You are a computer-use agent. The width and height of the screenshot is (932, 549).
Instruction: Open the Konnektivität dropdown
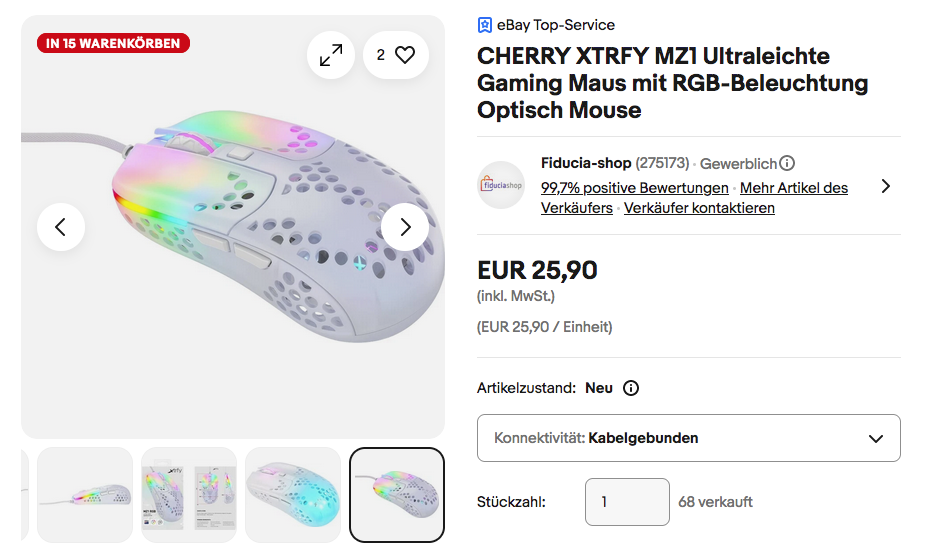pyautogui.click(x=688, y=438)
